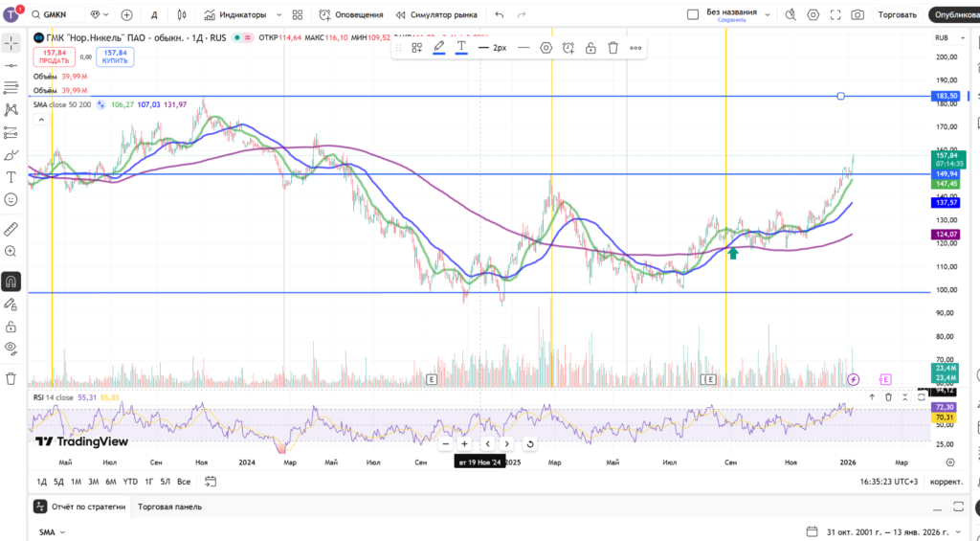
Task: Select the ruler measure tool
Action: coord(11,230)
